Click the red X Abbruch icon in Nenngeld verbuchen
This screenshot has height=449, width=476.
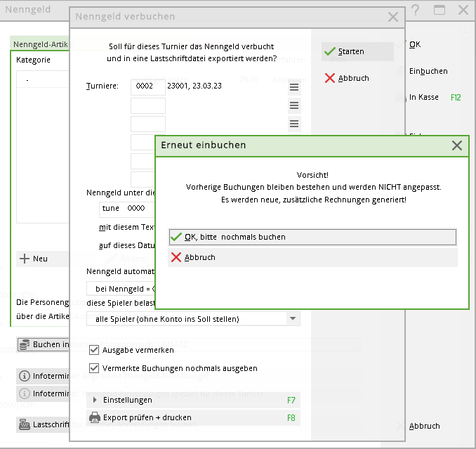coord(329,78)
